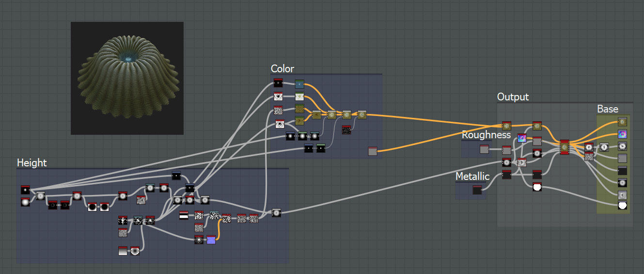Select the Height frame title
The image size is (644, 274).
[32, 163]
